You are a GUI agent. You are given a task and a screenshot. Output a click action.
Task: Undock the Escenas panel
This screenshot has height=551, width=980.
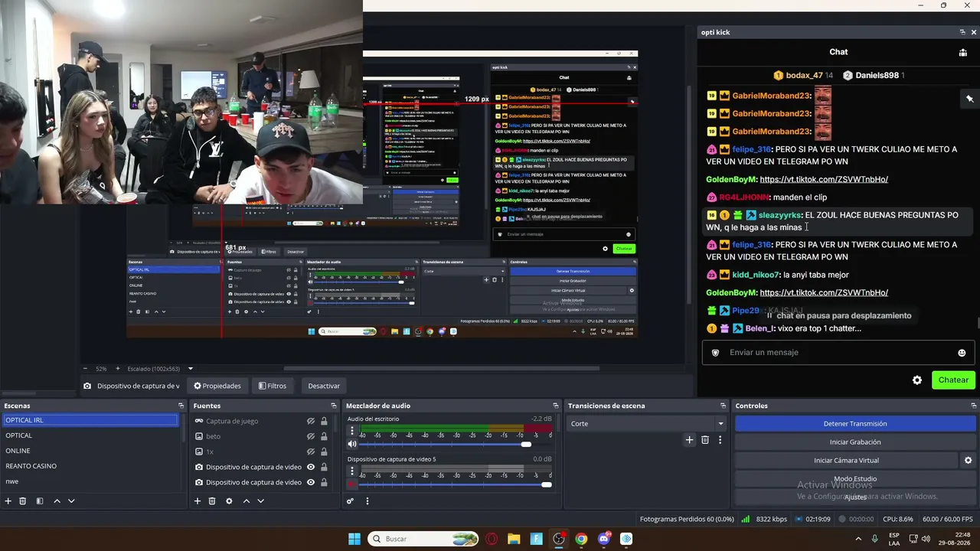coord(181,406)
